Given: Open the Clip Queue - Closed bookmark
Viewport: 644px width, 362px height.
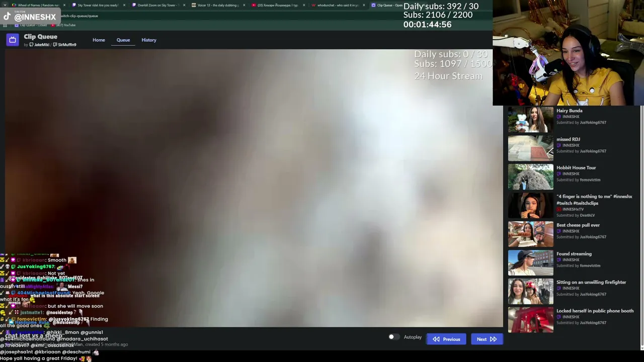Looking at the screenshot, I should [x=31, y=25].
